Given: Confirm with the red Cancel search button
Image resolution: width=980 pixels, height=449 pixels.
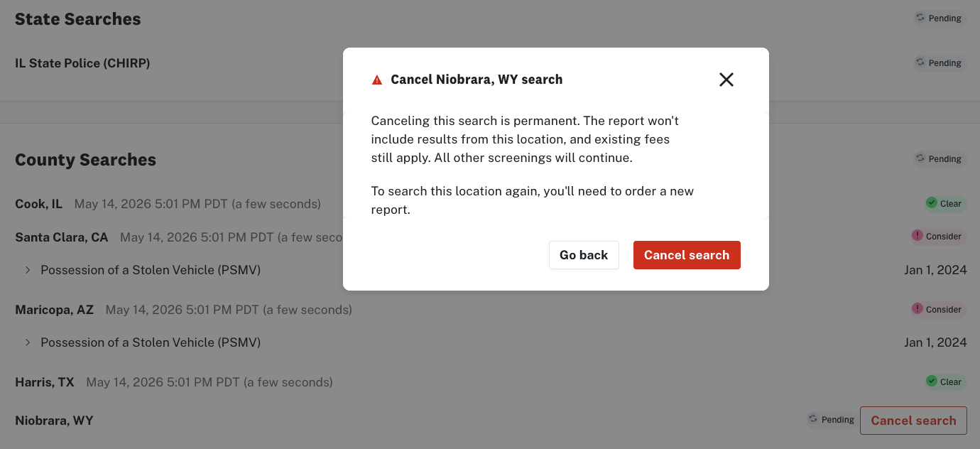Looking at the screenshot, I should (x=687, y=255).
